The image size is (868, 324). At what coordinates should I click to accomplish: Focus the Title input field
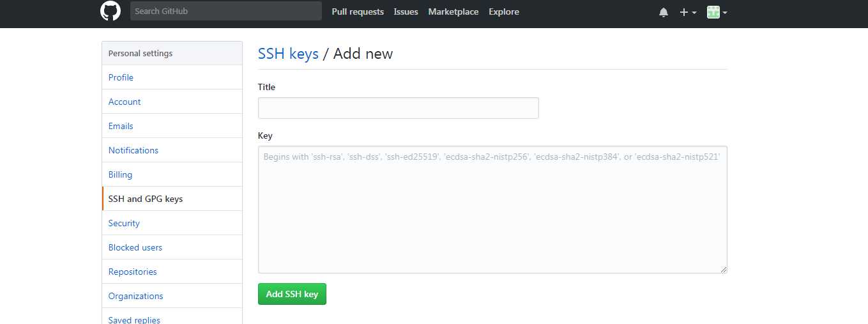tap(399, 108)
